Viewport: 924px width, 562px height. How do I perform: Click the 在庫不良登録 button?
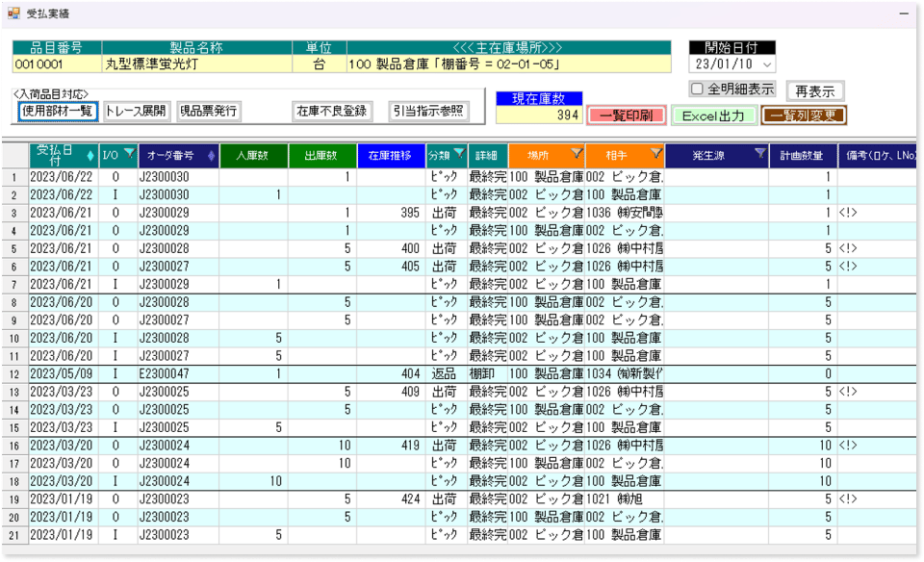click(x=332, y=111)
